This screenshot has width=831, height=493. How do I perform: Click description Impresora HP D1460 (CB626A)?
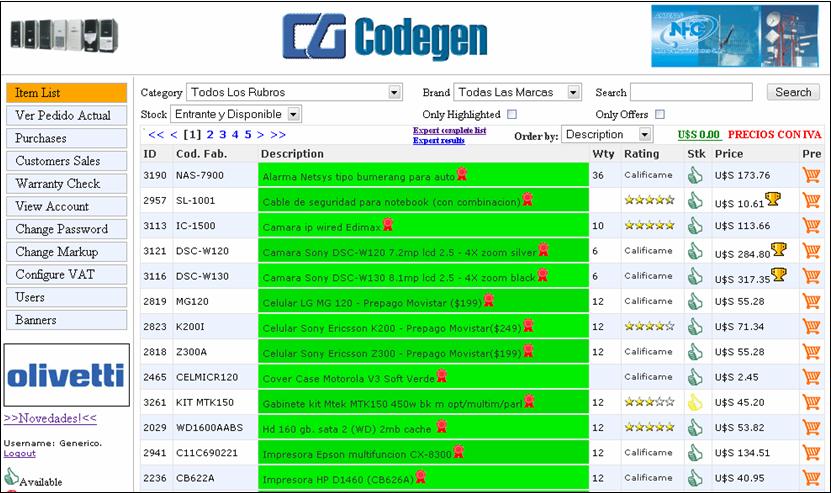pos(338,480)
